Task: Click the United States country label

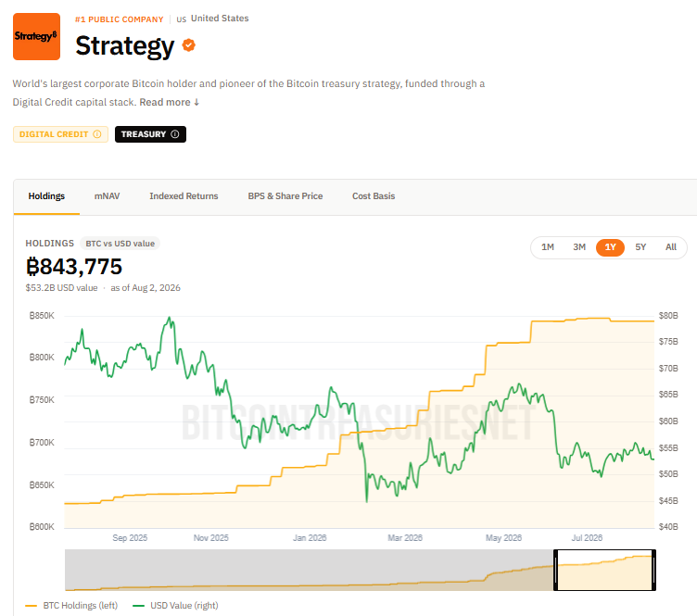Action: [x=220, y=19]
